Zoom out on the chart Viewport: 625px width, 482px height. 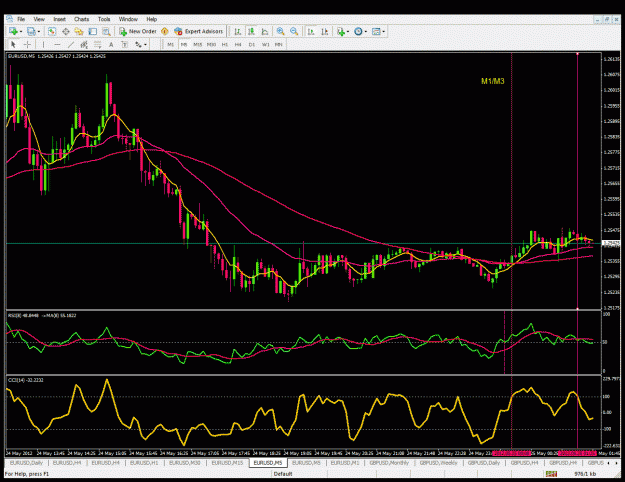tap(294, 31)
